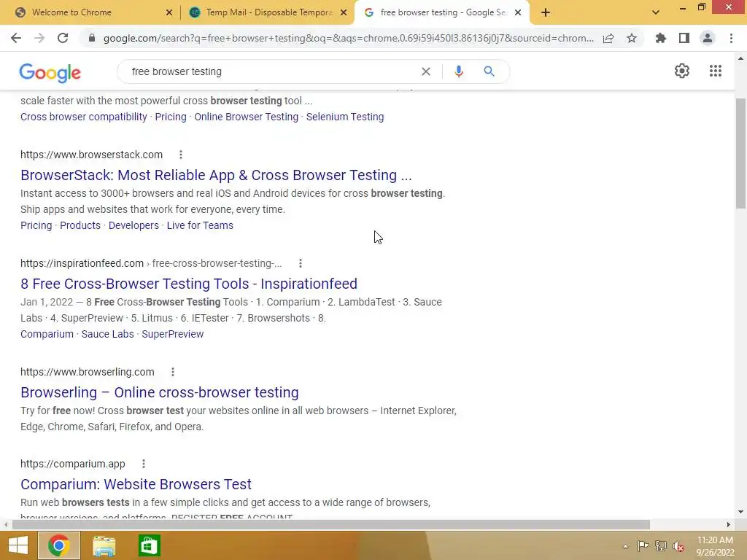Open Google quick settings gear
Viewport: 747px width, 560px height.
[682, 71]
